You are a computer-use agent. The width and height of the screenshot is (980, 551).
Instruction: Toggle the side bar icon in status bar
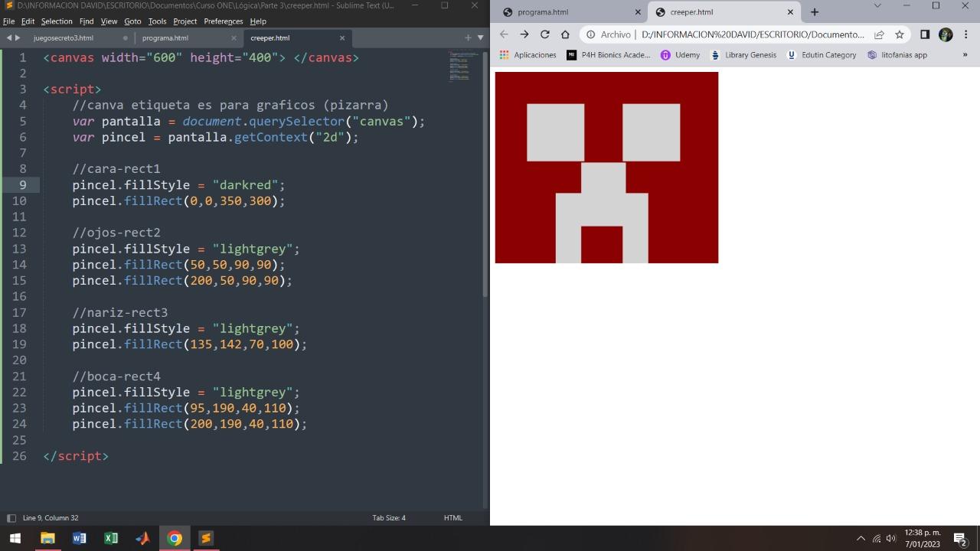(x=11, y=518)
